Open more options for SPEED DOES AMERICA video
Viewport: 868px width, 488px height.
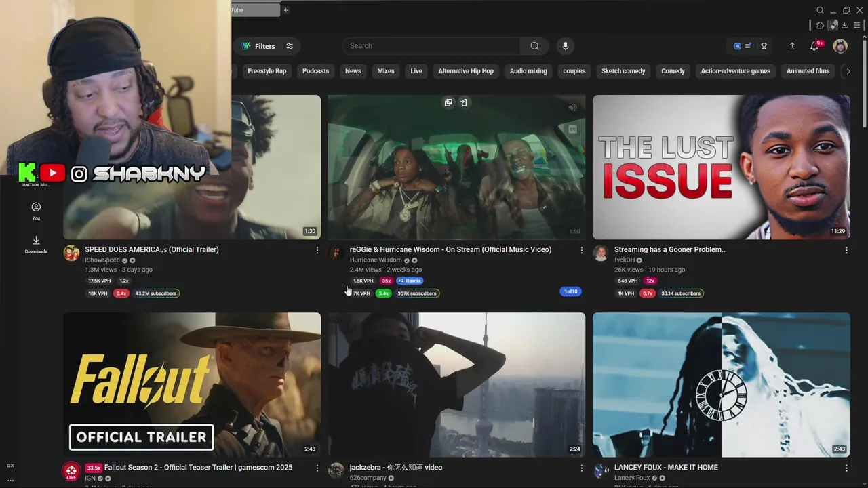pyautogui.click(x=317, y=250)
